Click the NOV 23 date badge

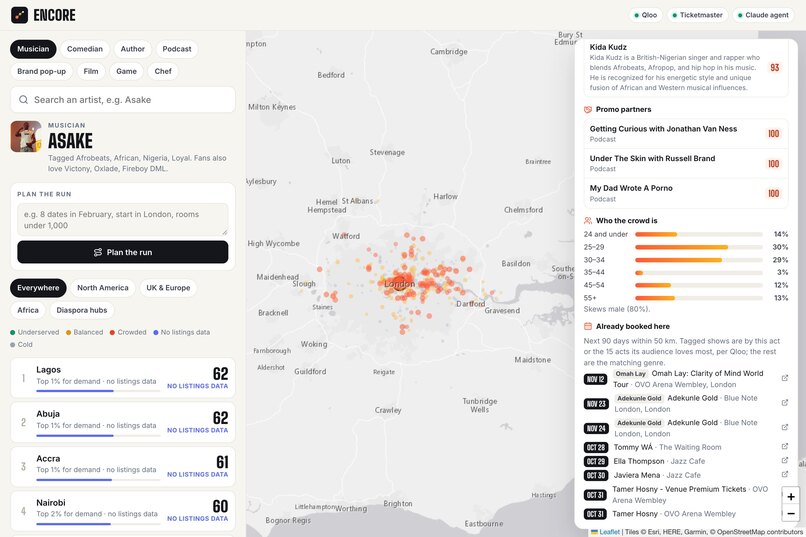[x=596, y=404]
